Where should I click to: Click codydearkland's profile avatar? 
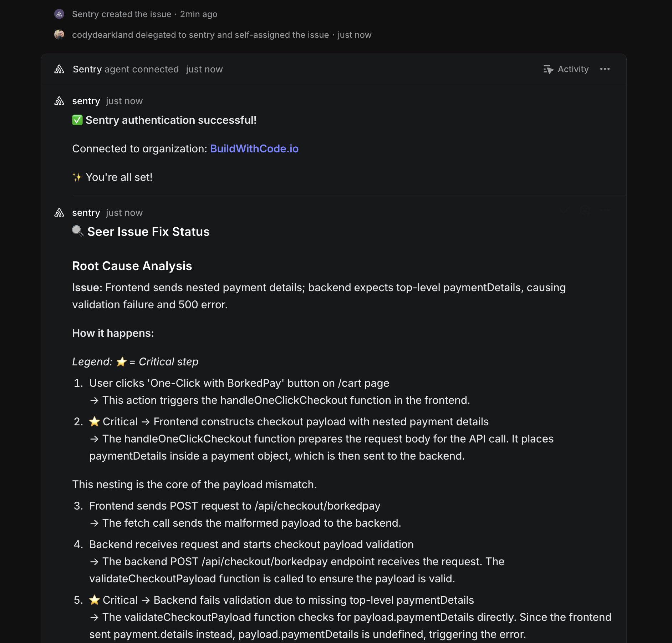pos(59,35)
